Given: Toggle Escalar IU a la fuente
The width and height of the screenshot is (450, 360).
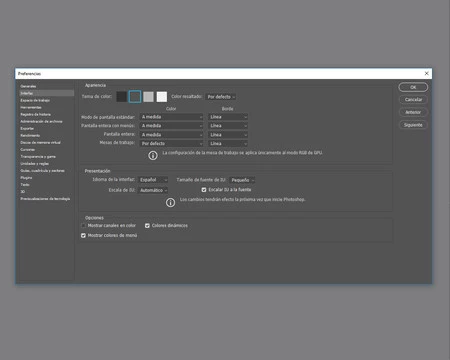Looking at the screenshot, I should (x=204, y=190).
